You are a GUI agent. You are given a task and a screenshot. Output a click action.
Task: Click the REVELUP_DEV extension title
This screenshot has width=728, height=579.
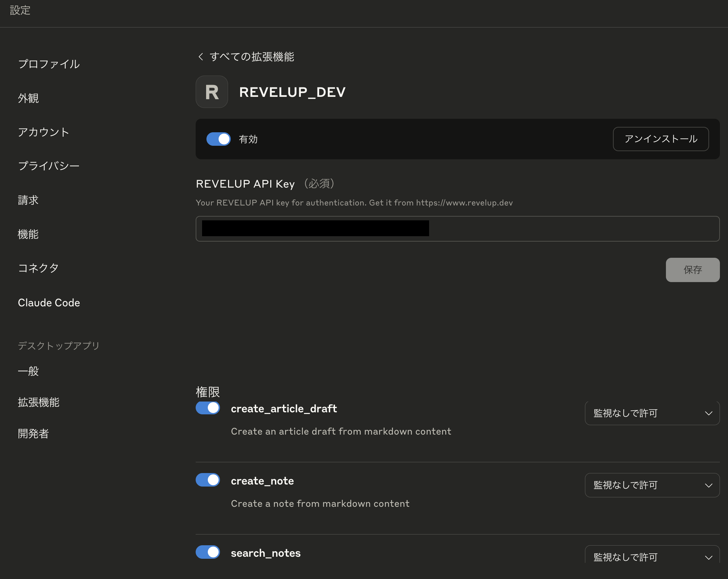[x=292, y=92]
